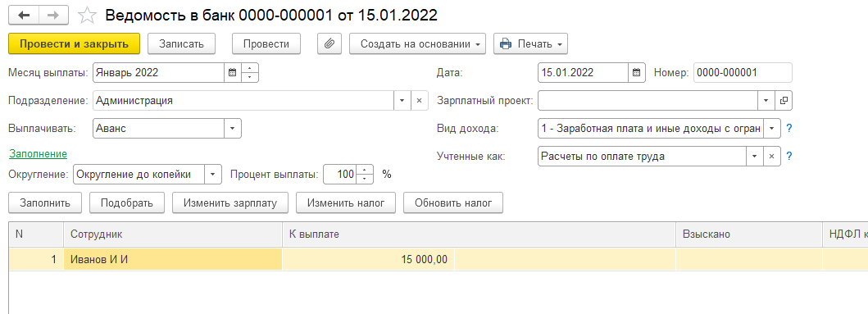Open calendar picker for Дата field
Viewport: 868px width, 314px height.
[x=637, y=72]
